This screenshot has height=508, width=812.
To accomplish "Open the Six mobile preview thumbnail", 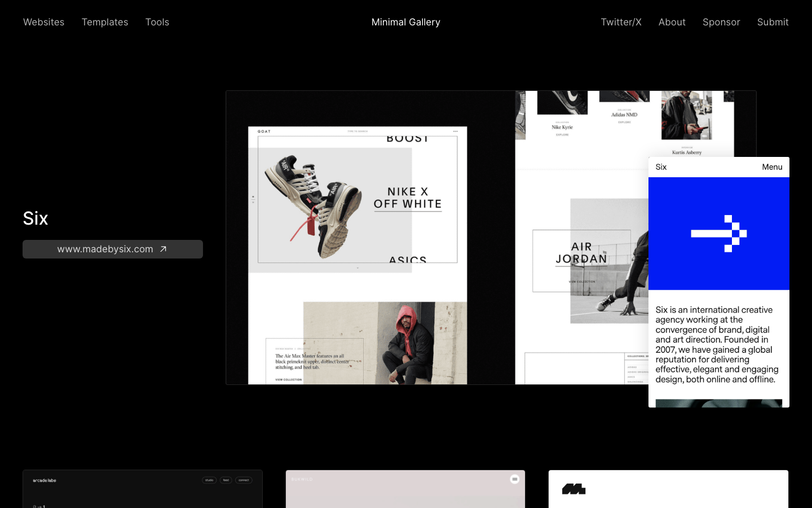I will click(x=719, y=282).
